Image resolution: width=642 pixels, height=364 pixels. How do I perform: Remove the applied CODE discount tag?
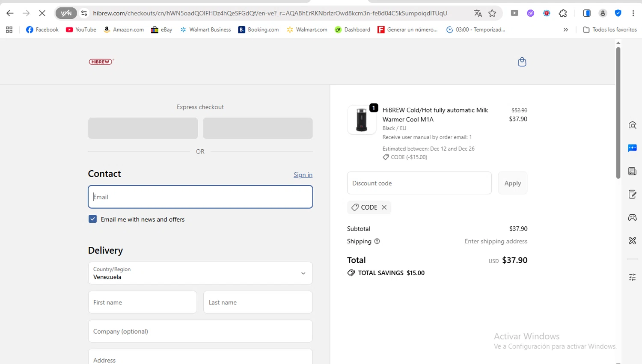[x=384, y=207]
